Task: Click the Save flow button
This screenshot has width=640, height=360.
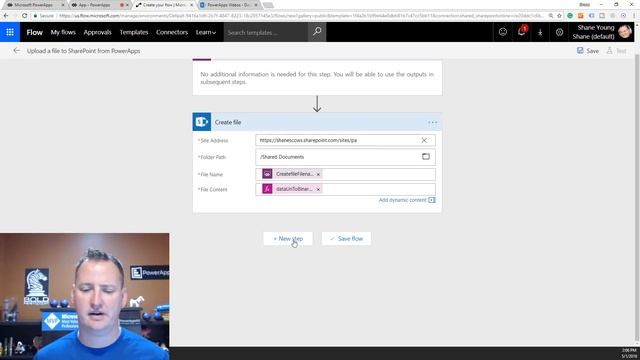Action: (x=346, y=238)
